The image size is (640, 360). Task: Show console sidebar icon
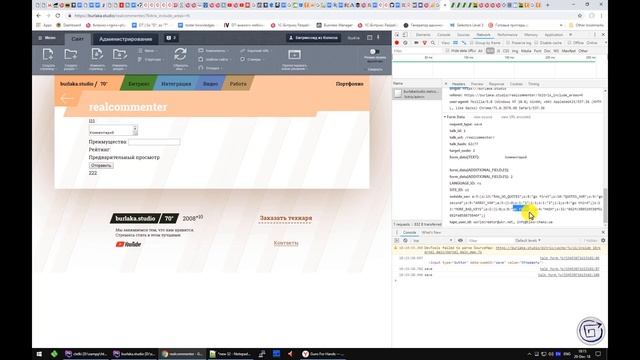pos(397,241)
